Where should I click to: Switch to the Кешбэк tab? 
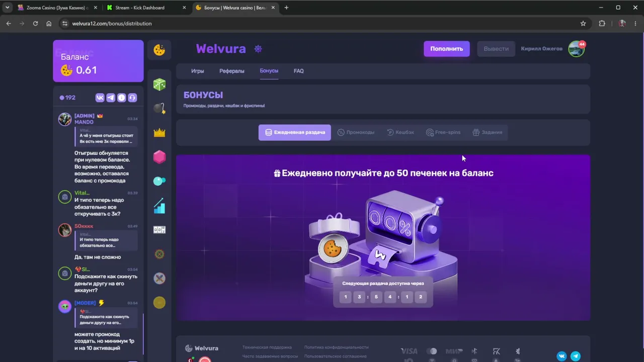click(400, 132)
